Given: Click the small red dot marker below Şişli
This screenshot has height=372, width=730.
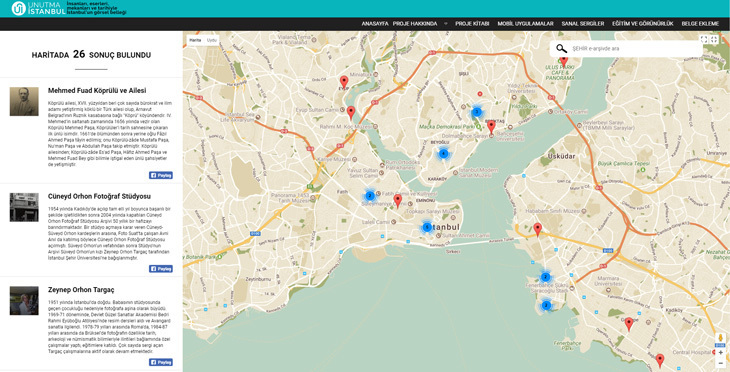Looking at the screenshot, I should point(480,94).
